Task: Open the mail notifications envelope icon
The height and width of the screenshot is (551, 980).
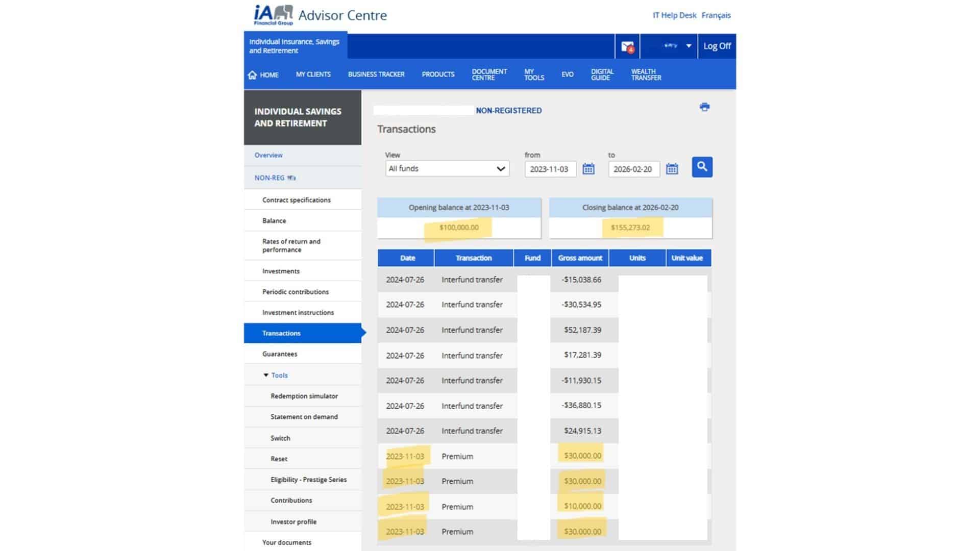Action: coord(627,46)
